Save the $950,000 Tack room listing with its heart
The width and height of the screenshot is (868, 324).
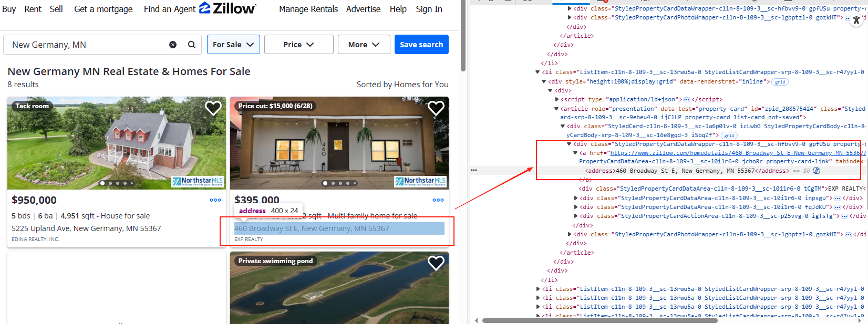(x=213, y=108)
